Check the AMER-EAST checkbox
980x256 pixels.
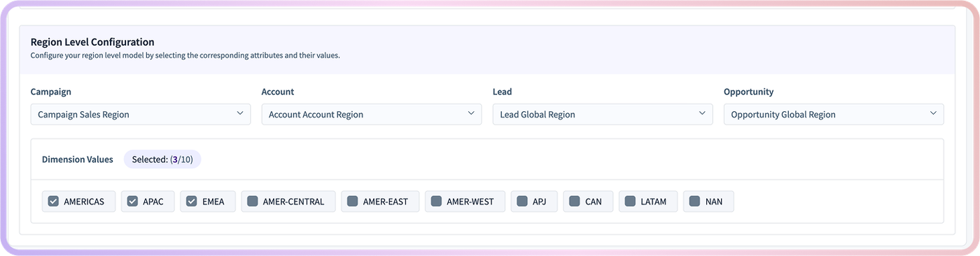[x=353, y=201]
